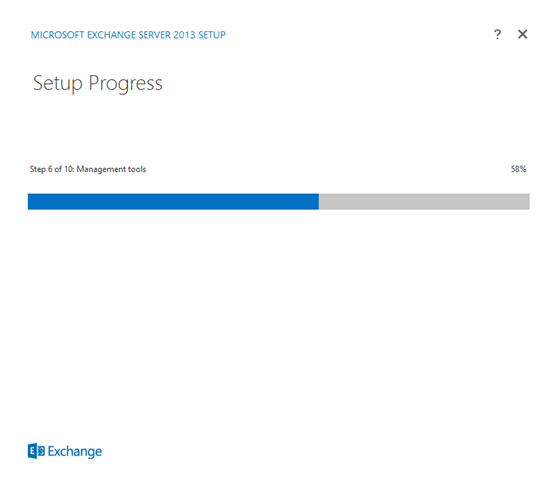Image resolution: width=554 pixels, height=484 pixels.
Task: Click the word SETUP in the blue title
Action: tap(212, 35)
